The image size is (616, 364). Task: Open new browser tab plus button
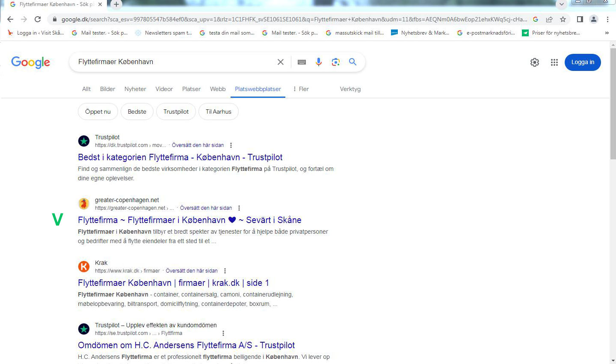tap(116, 4)
